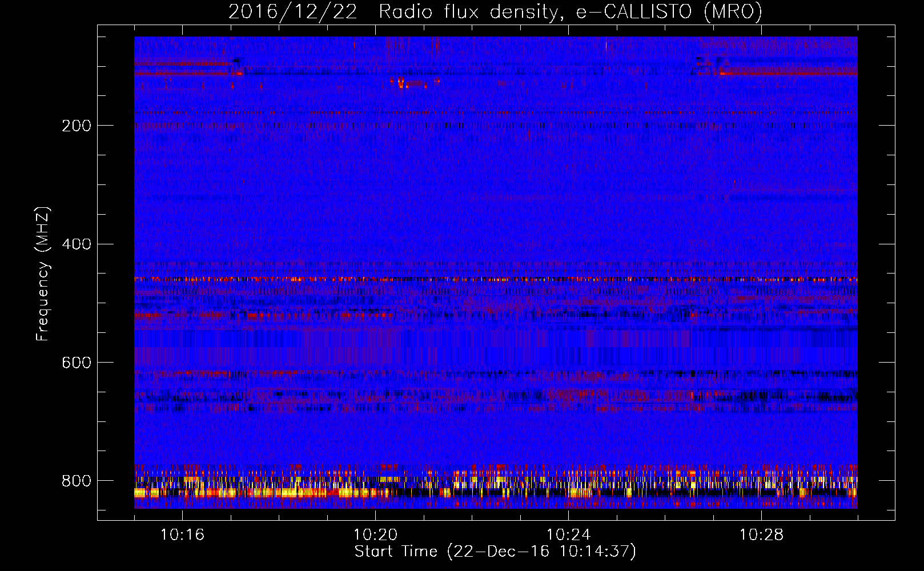Click the 10:28 time tick label
This screenshot has width=924, height=571.
[x=761, y=535]
